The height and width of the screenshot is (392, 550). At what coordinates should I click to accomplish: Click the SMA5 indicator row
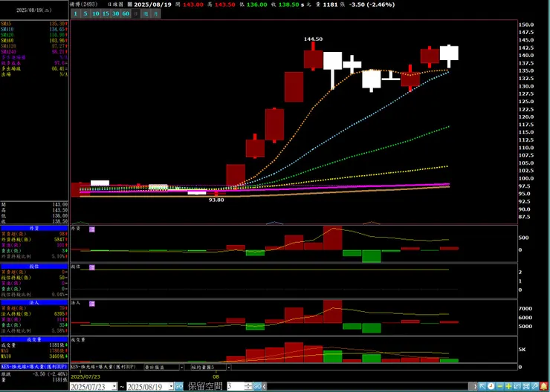pos(34,24)
